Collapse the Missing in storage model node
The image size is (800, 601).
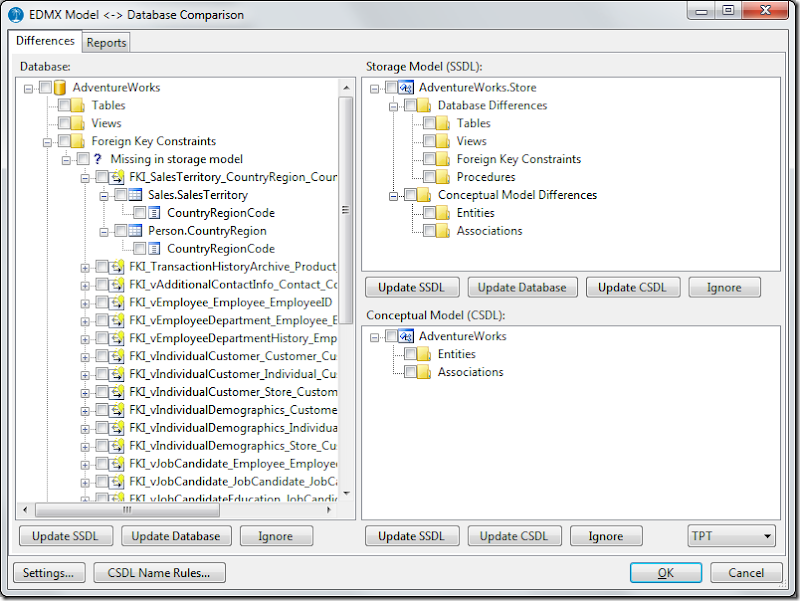point(66,161)
